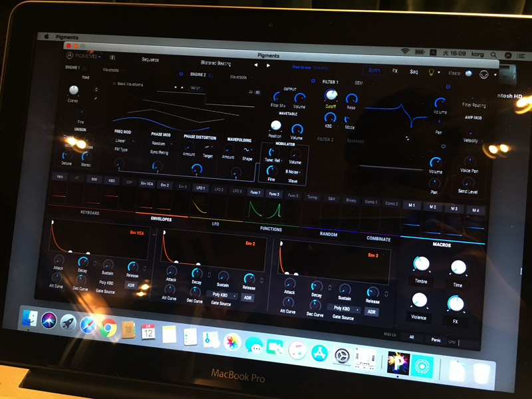
Task: Click the Wi-Fi status icon
Action: (405, 51)
